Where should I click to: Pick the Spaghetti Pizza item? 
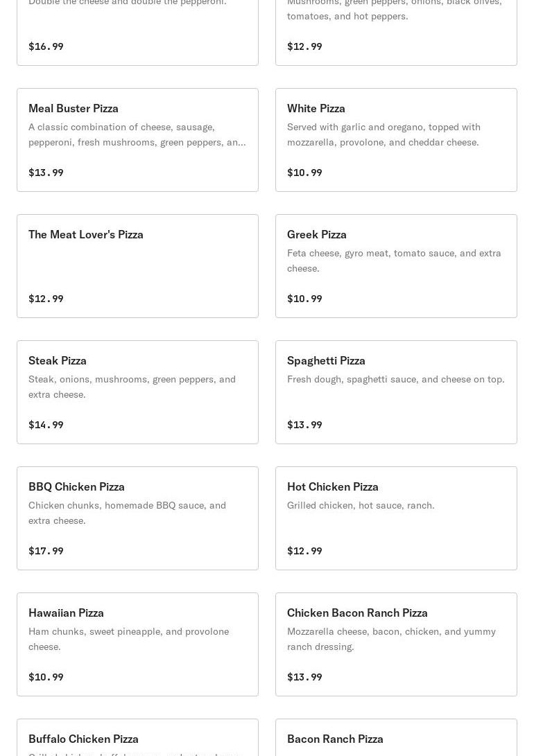point(396,392)
